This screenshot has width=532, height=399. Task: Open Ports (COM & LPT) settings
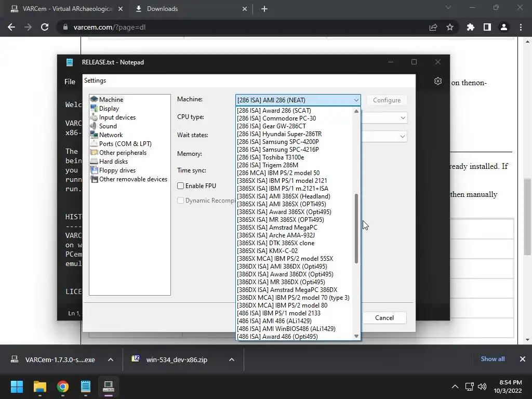coord(125,144)
